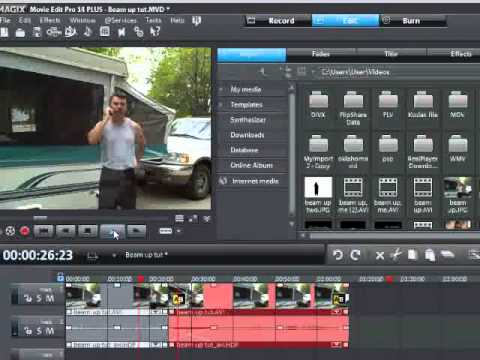The height and width of the screenshot is (360, 480).
Task: Select Synthesizer in the media list
Action: point(248,120)
